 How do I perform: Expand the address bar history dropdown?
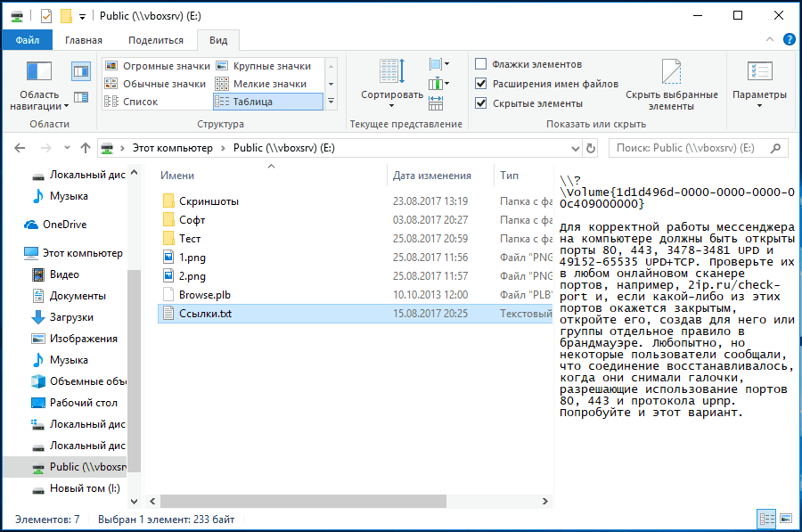coord(569,148)
